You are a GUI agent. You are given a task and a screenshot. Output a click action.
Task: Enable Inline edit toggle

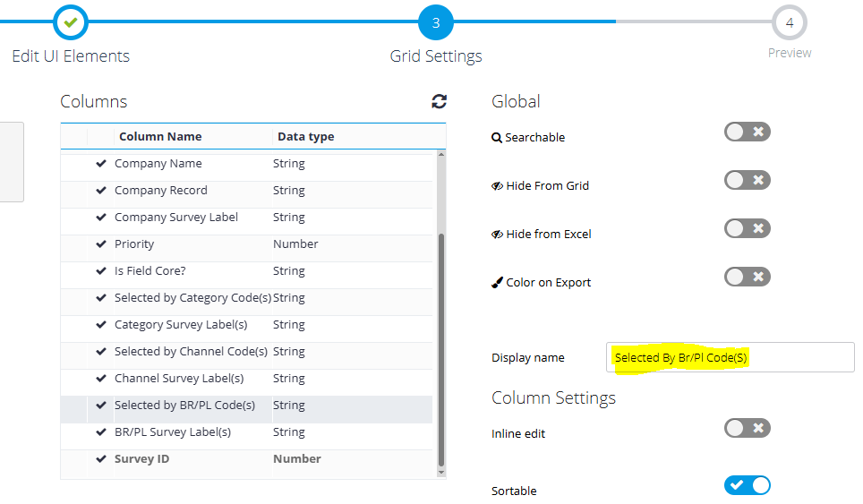click(747, 428)
